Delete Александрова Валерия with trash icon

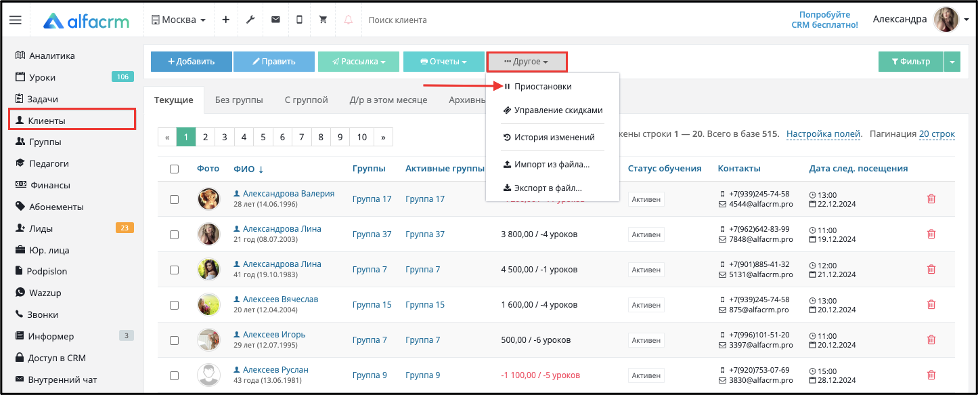pos(931,199)
